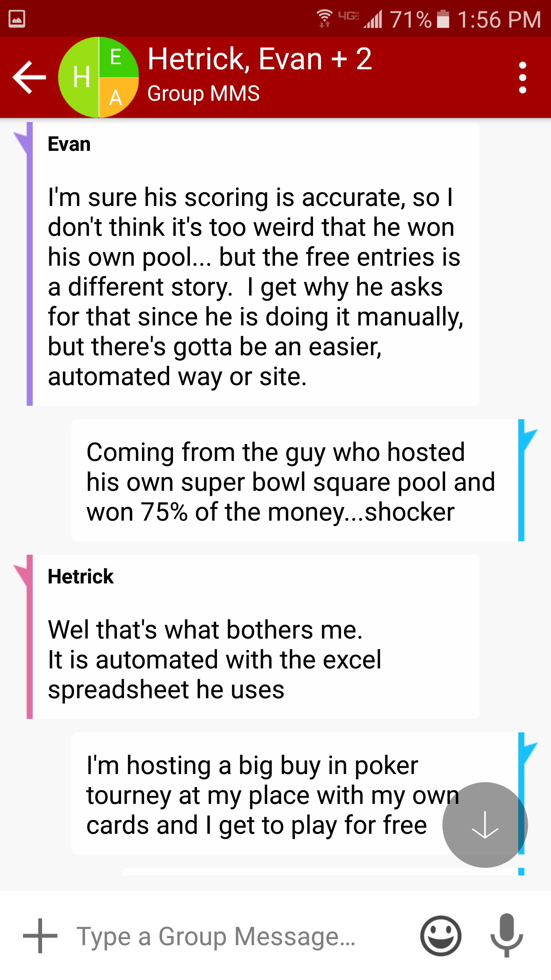The height and width of the screenshot is (980, 551).
Task: Click the Type a Group Message field
Action: (x=237, y=936)
